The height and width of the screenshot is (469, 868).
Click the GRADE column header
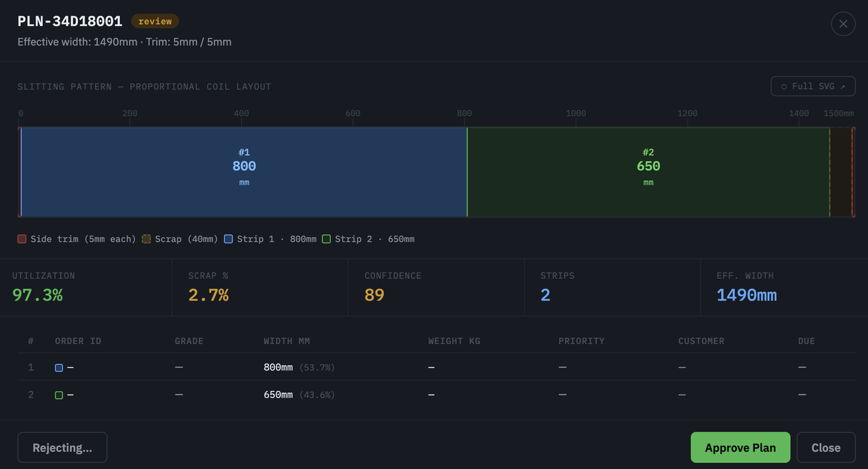[189, 341]
